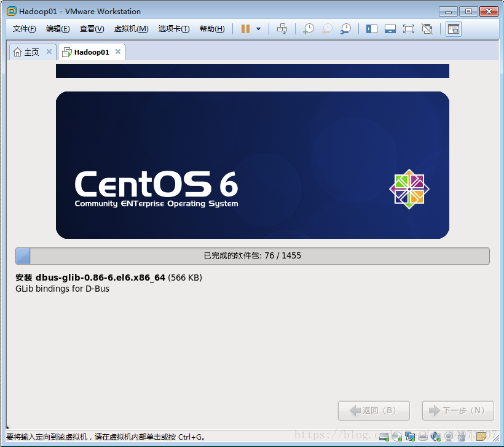
Task: Open the 虚拟机(M) menu
Action: 131,29
